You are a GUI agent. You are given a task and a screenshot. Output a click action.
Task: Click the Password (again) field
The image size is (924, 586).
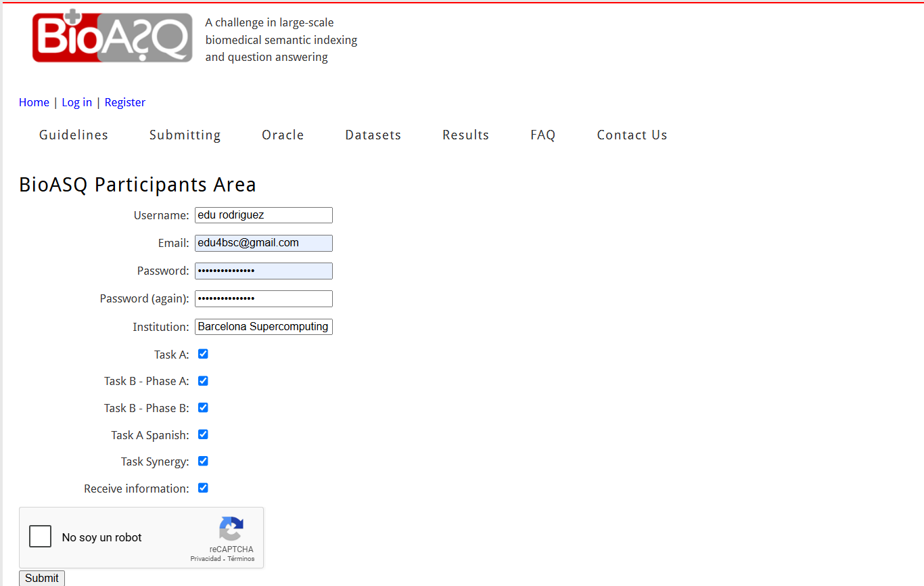pyautogui.click(x=264, y=298)
